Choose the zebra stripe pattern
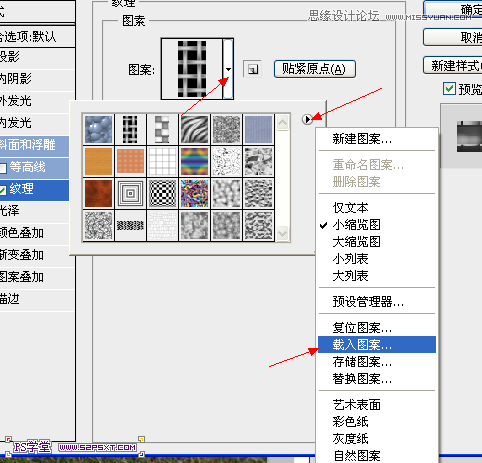482x463 pixels. tap(194, 129)
